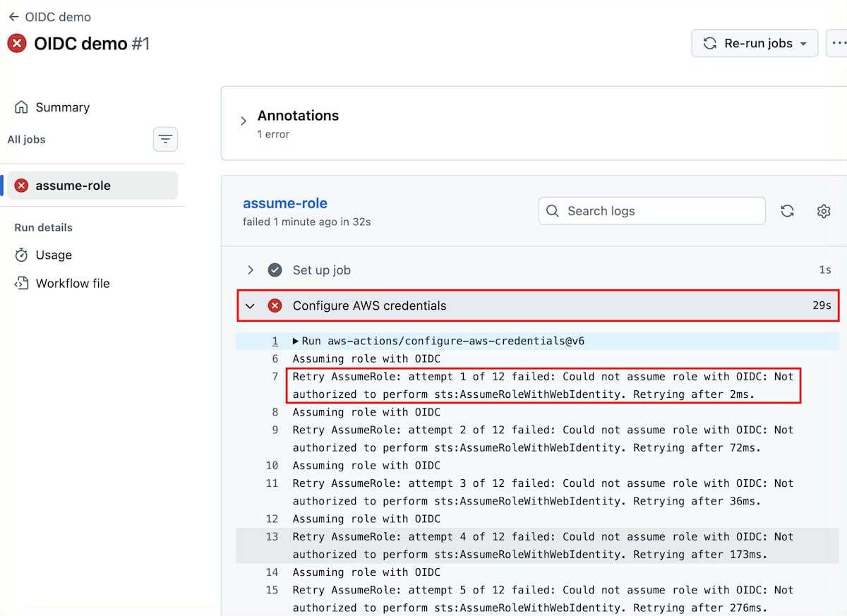
Task: Open the job filter button
Action: [x=165, y=139]
